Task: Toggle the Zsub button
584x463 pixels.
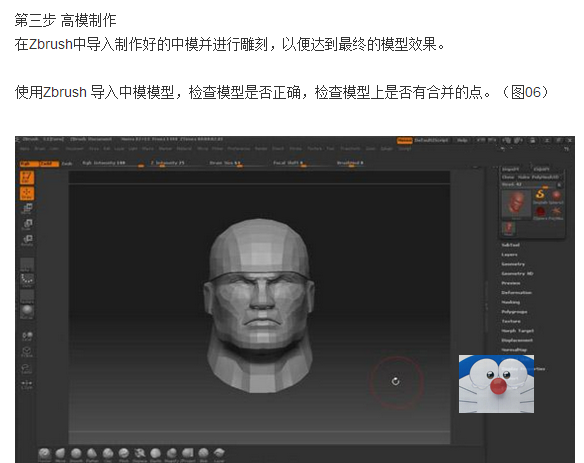Action: pos(67,164)
